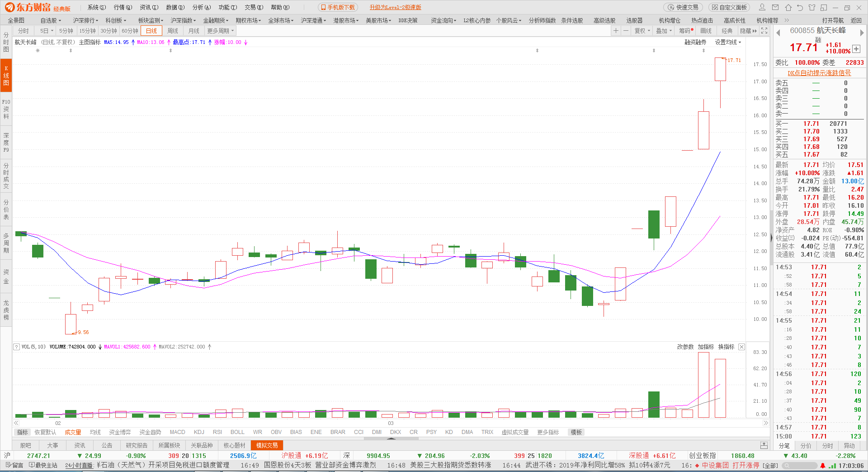Expand more toolbar items chevron
The height and width of the screenshot is (472, 868).
[x=787, y=20]
